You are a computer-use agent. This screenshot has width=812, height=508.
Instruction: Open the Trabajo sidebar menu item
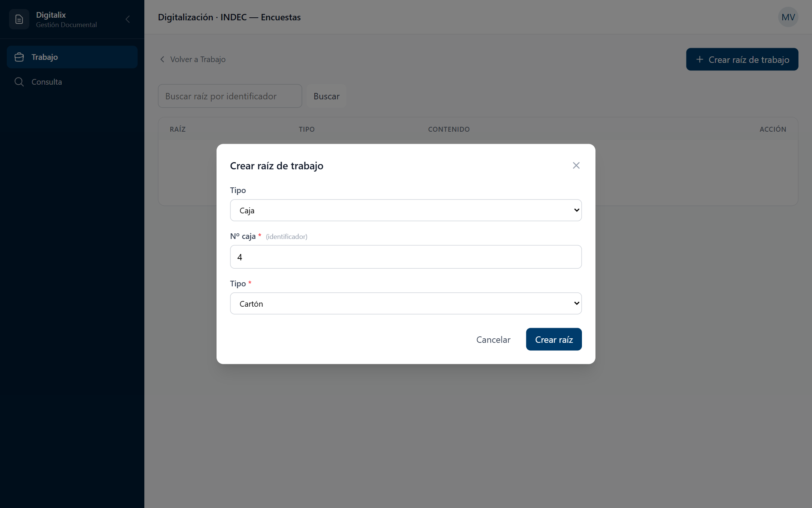pos(72,57)
